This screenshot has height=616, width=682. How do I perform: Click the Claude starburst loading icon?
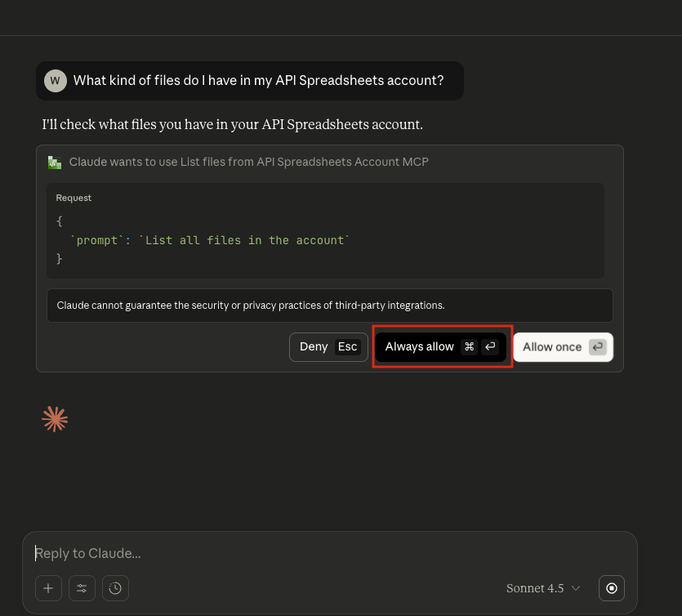(x=55, y=418)
